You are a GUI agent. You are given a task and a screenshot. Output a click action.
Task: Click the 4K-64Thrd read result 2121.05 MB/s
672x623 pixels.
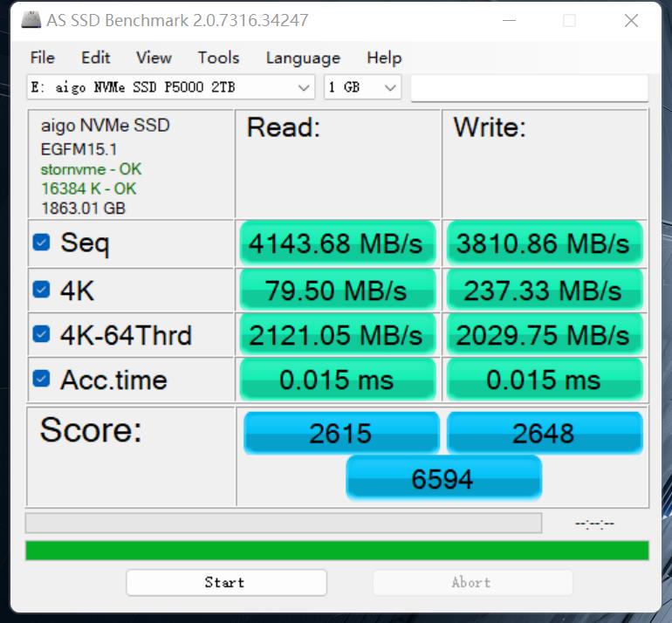point(338,335)
